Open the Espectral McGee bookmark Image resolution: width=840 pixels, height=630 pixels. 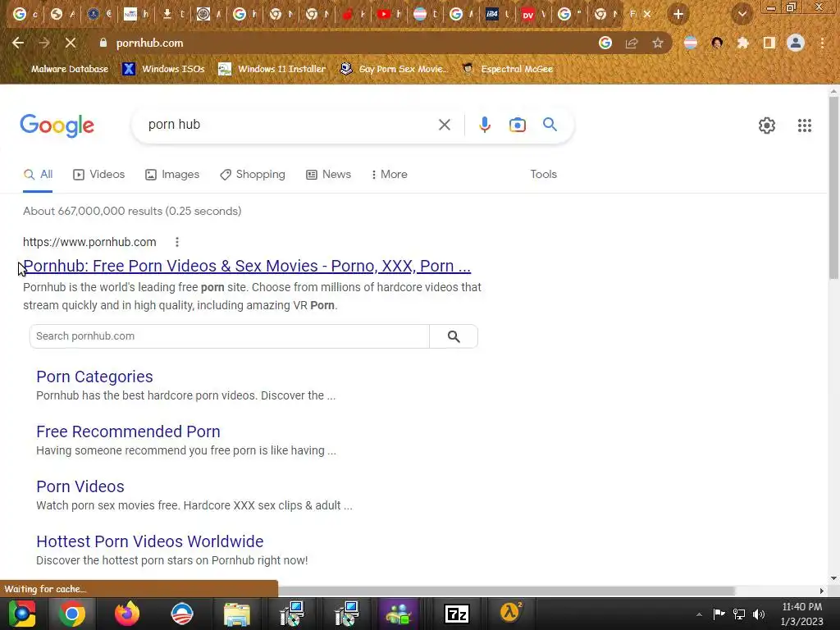pyautogui.click(x=508, y=69)
